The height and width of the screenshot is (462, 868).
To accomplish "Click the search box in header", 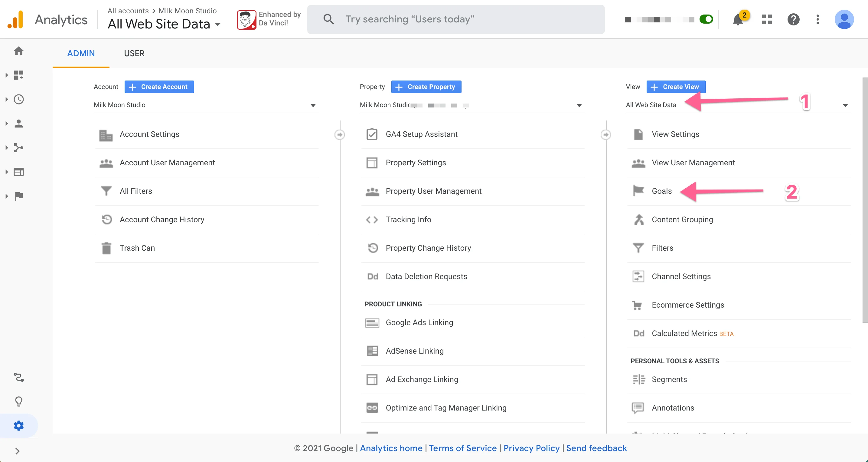I will (455, 19).
